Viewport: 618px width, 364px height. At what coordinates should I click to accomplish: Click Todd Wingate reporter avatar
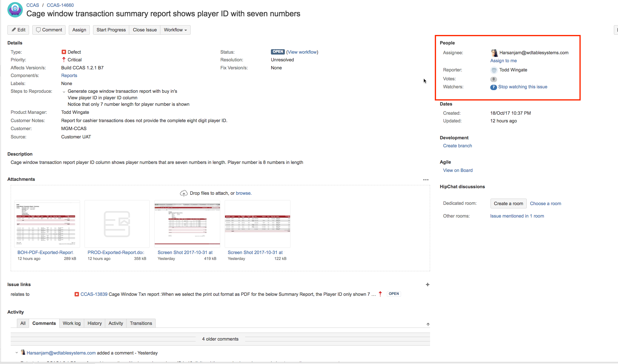tap(494, 70)
